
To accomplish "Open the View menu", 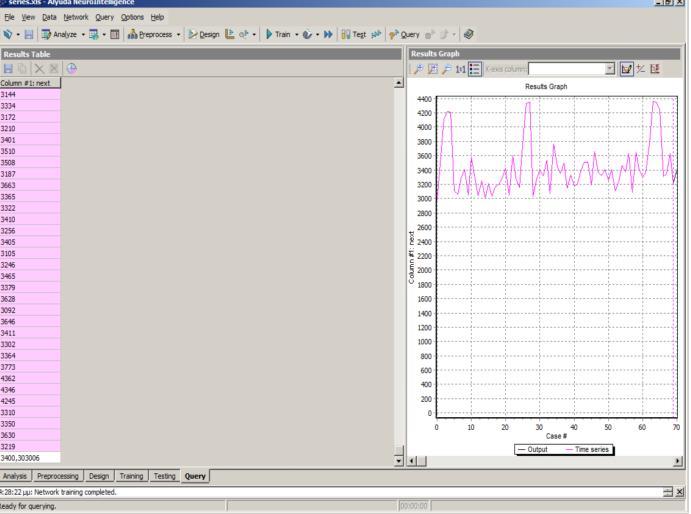I will pyautogui.click(x=28, y=17).
